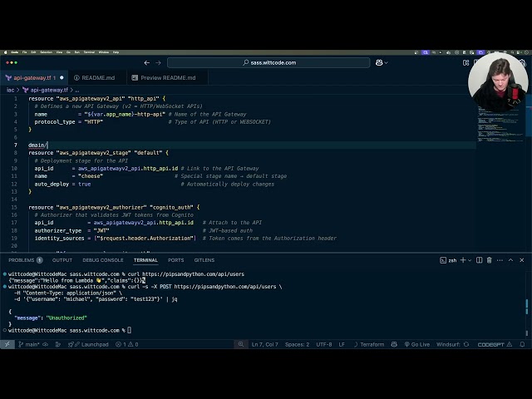Click the unsaved dot on api-gateway.tf tab

click(62, 77)
